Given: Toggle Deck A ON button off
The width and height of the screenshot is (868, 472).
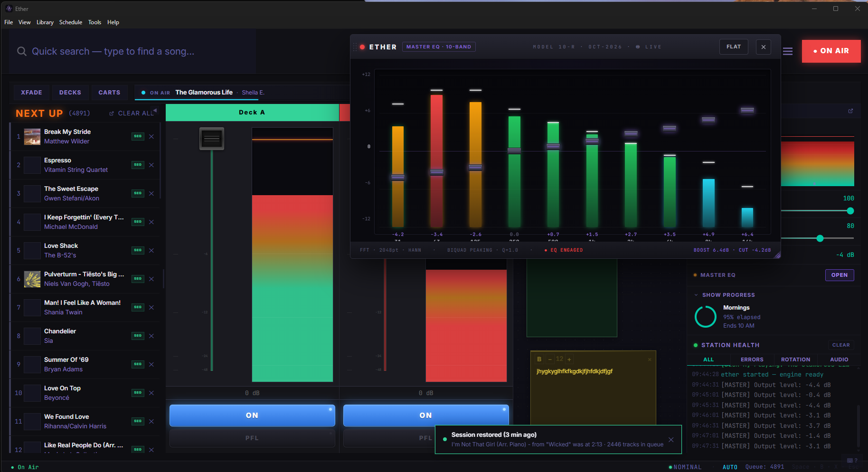Looking at the screenshot, I should [252, 415].
